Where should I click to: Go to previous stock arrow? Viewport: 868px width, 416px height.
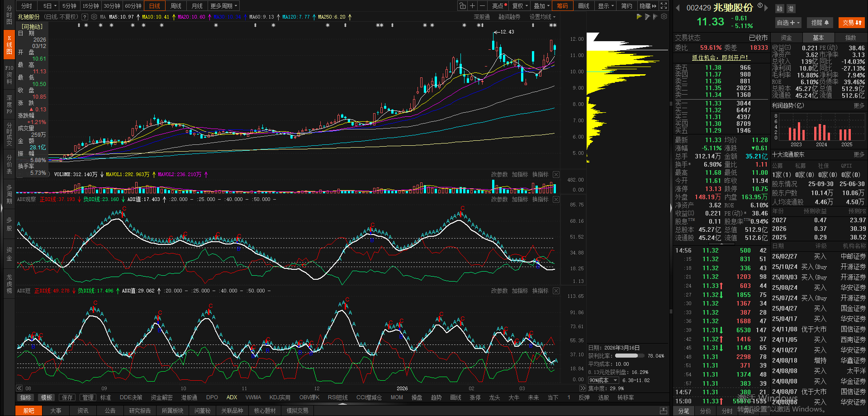pyautogui.click(x=678, y=8)
